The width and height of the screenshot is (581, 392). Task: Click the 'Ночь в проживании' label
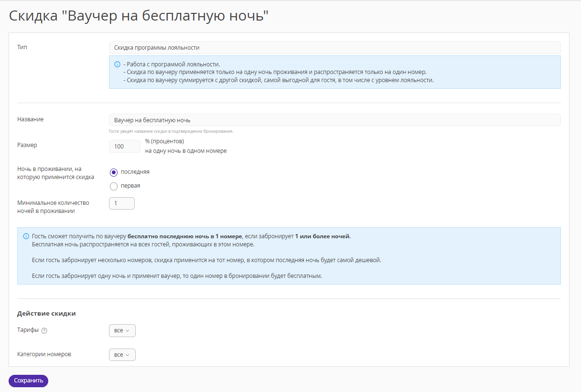tap(55, 173)
